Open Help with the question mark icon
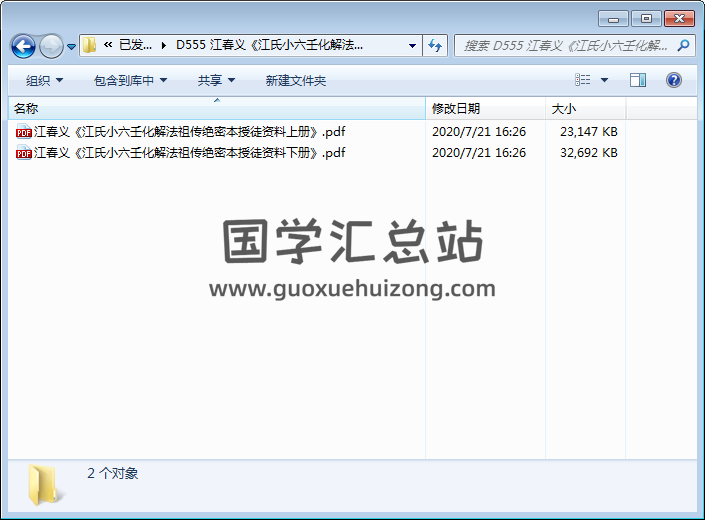 click(674, 80)
